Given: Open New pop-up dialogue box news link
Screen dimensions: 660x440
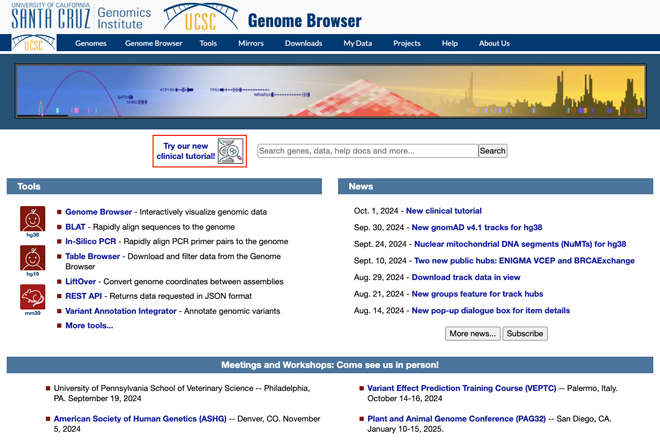Looking at the screenshot, I should point(491,310).
